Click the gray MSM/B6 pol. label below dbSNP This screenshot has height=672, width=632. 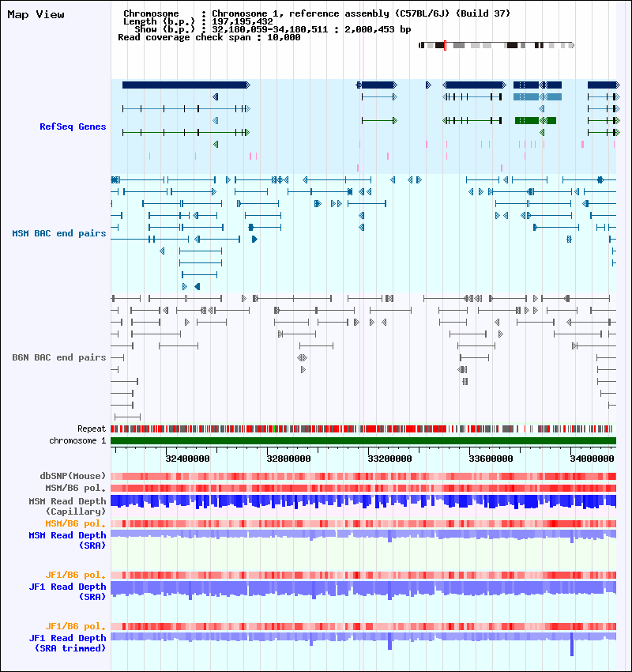pos(76,488)
